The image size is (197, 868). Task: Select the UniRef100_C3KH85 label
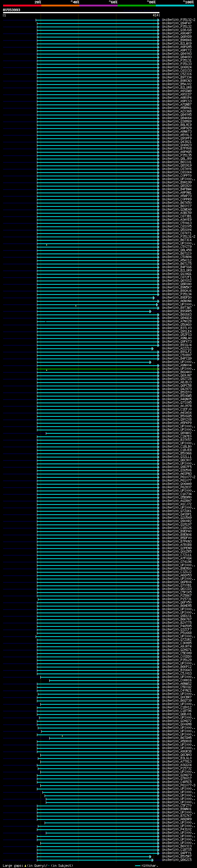coord(177,643)
